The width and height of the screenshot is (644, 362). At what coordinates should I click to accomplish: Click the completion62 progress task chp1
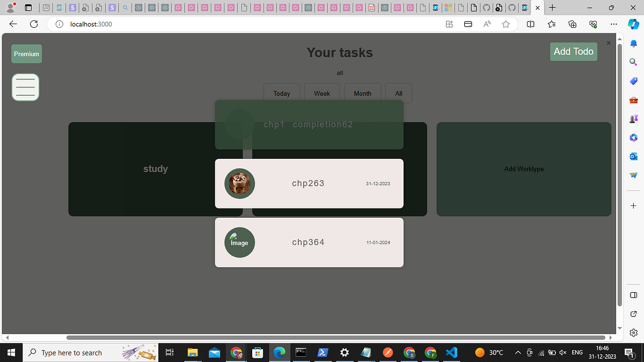309,124
